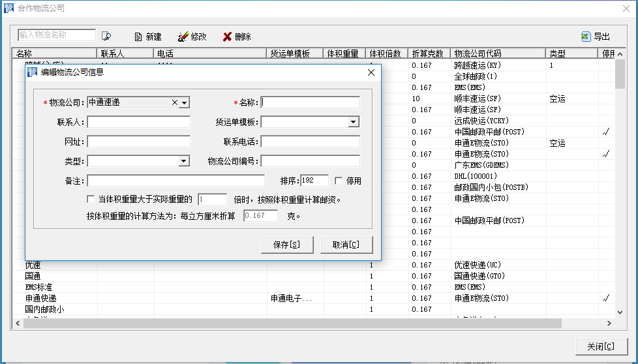Viewport: 638px width, 364px height.
Task: Focus the 物流公司编号 input field
Action: (x=310, y=161)
